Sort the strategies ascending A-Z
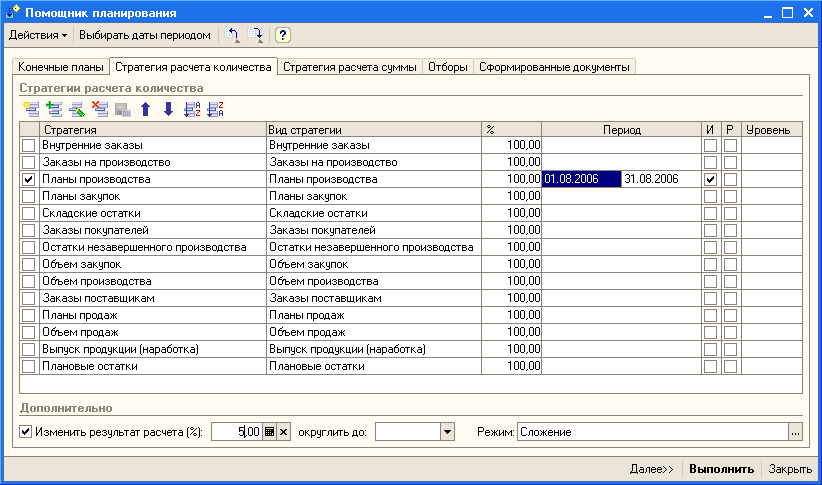 (192, 109)
